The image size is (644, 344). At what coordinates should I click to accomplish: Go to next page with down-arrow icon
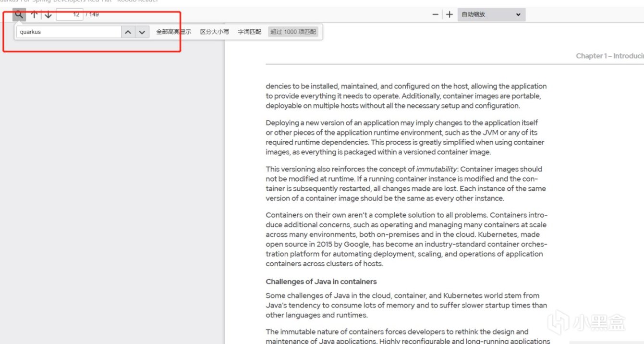(x=48, y=14)
